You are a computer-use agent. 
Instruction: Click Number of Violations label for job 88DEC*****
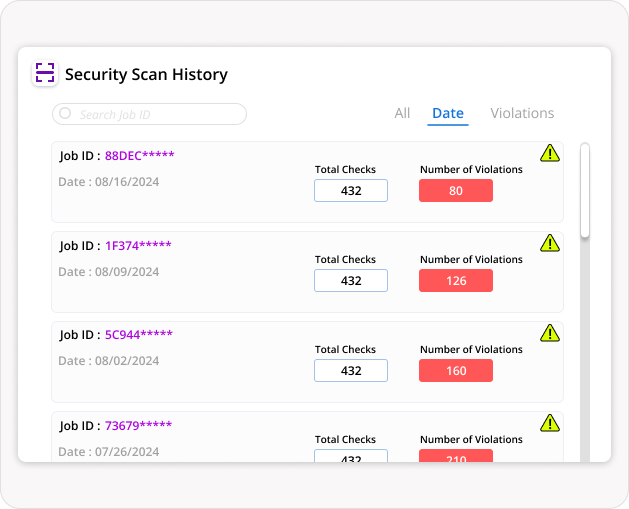coord(471,170)
